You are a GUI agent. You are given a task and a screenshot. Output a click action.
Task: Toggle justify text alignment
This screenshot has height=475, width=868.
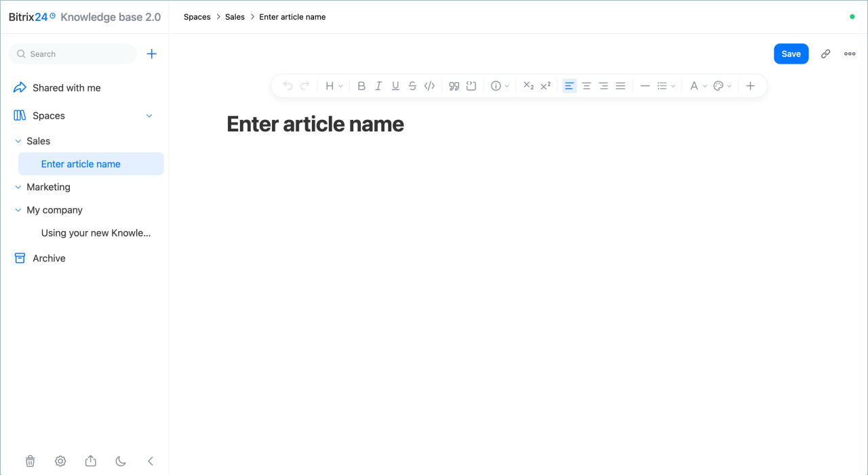point(620,86)
